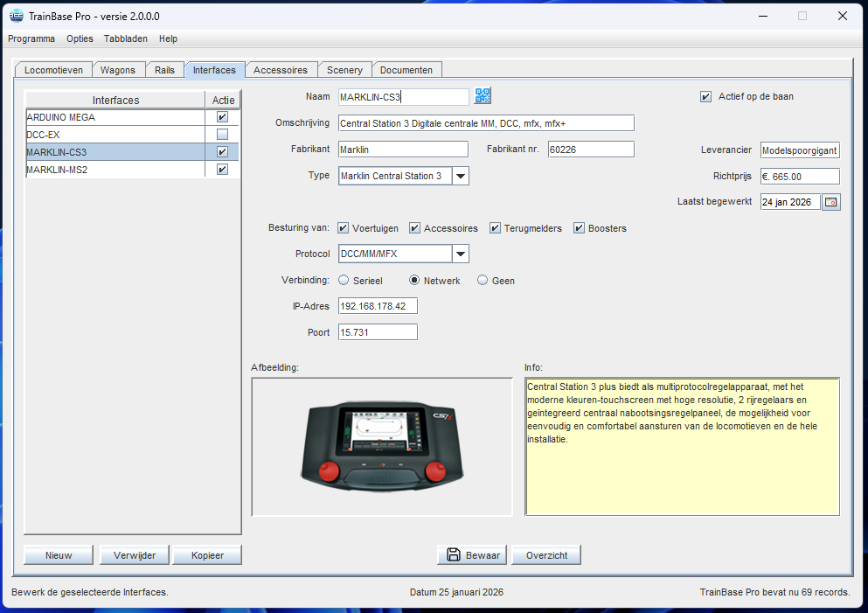Click into the IP-Adres field
The height and width of the screenshot is (613, 868).
click(378, 306)
